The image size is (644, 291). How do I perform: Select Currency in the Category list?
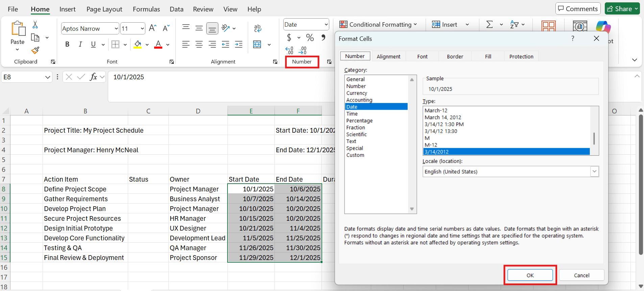(x=357, y=93)
